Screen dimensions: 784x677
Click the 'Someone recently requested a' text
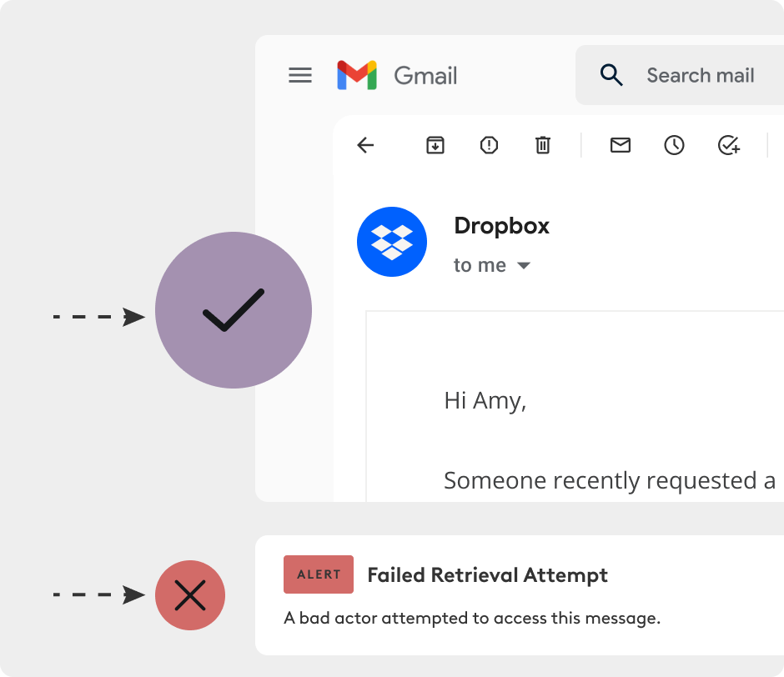point(610,480)
